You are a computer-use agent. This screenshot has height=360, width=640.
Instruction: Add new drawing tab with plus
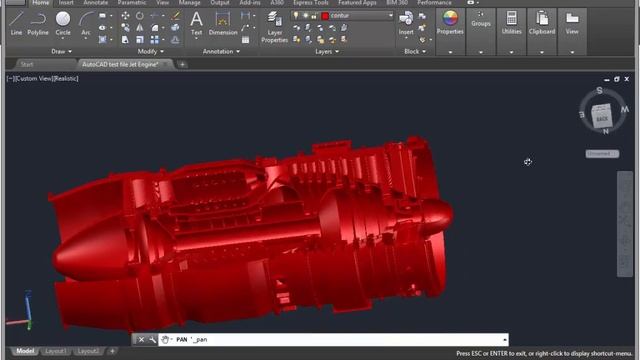tap(182, 64)
